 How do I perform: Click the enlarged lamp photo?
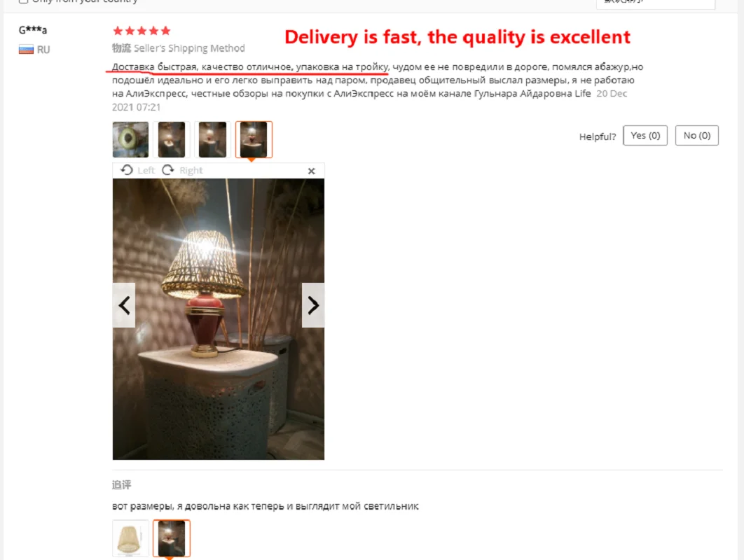tap(219, 319)
